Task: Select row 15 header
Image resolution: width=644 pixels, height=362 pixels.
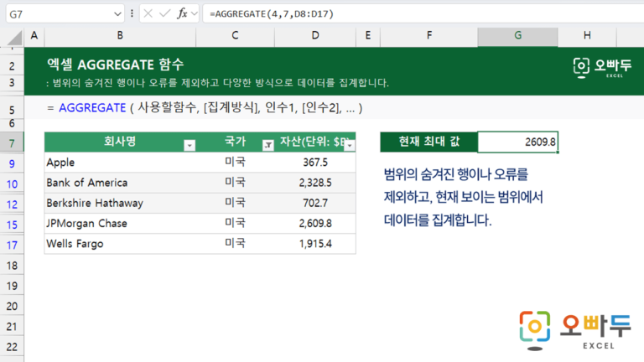Action: 12,225
